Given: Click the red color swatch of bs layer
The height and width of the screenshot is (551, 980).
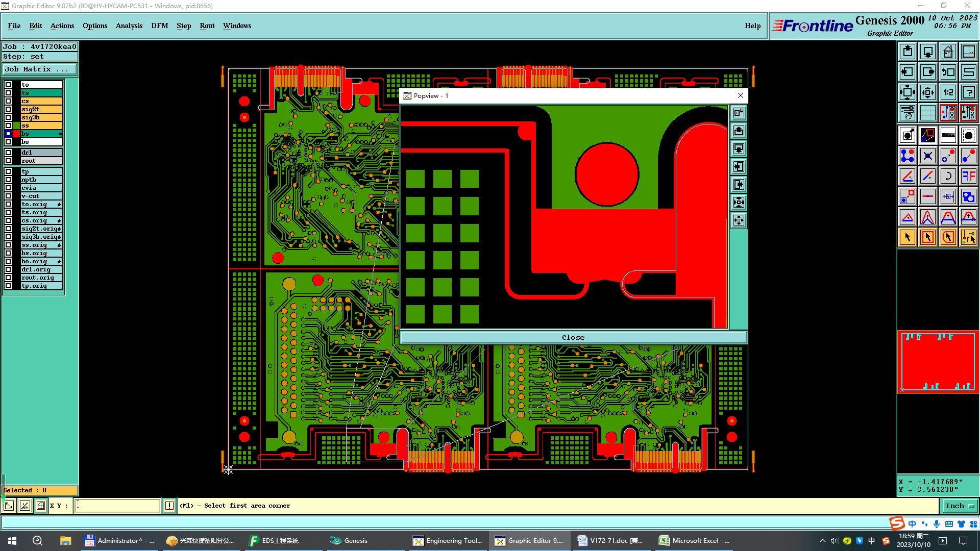Looking at the screenshot, I should point(16,134).
